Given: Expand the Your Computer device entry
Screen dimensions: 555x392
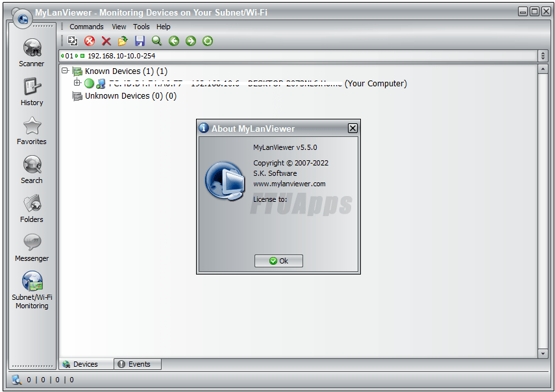Looking at the screenshot, I should tap(77, 83).
